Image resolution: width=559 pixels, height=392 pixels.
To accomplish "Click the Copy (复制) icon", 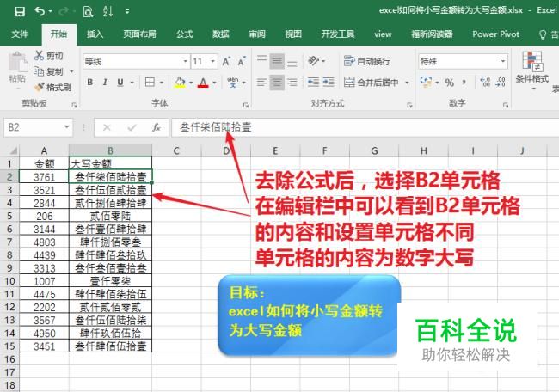I will pyautogui.click(x=39, y=71).
